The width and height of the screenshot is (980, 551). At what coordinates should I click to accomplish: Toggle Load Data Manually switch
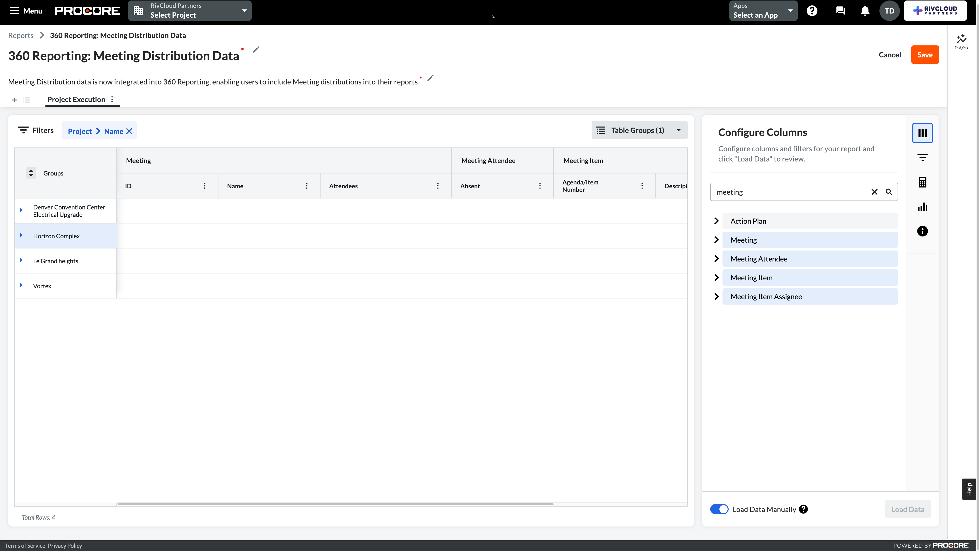coord(719,509)
